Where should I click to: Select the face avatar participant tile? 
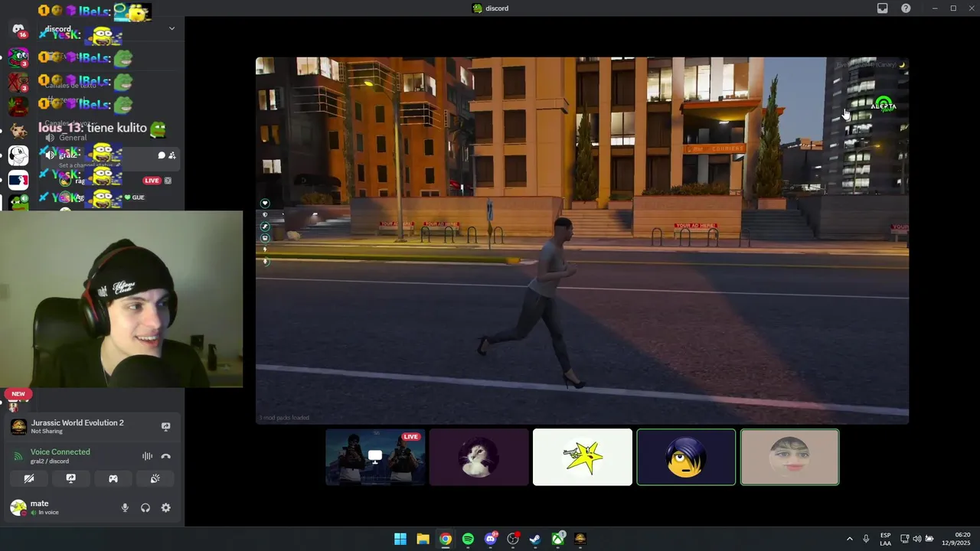[789, 457]
